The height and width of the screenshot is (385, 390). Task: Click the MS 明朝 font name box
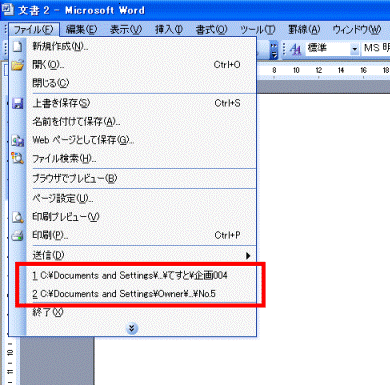376,49
